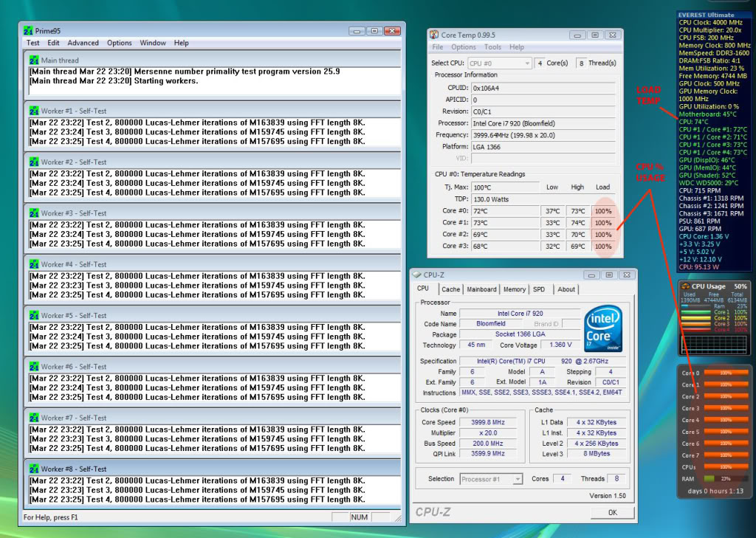756x538 pixels.
Task: Select the CPU-Z CPU tab
Action: pyautogui.click(x=423, y=289)
